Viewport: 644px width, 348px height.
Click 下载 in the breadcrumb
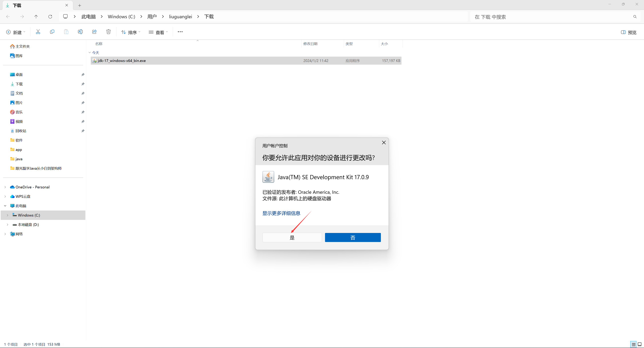pyautogui.click(x=209, y=16)
